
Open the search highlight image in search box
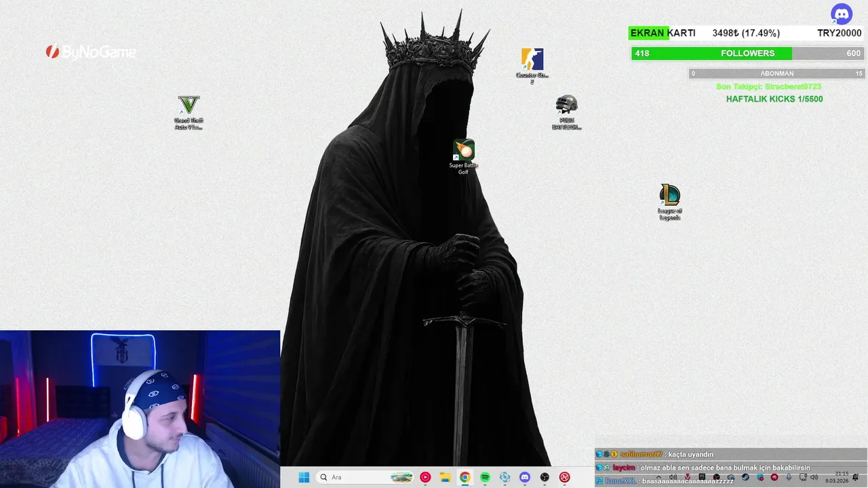[401, 477]
